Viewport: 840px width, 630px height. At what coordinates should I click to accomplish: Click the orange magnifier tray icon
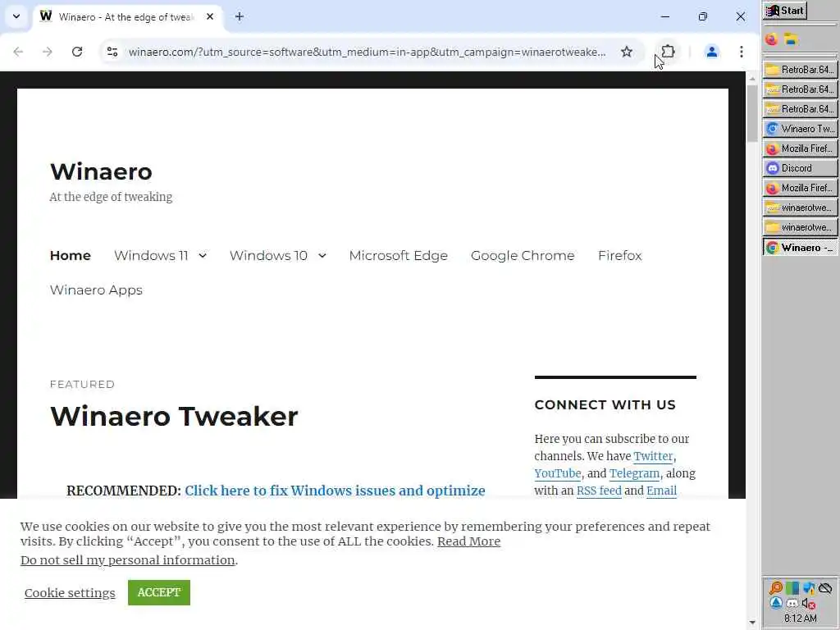point(776,588)
